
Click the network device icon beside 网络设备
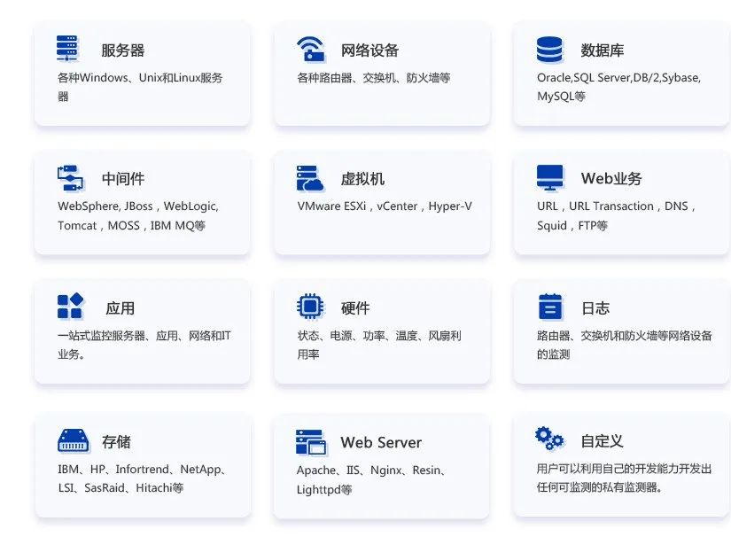pyautogui.click(x=310, y=49)
